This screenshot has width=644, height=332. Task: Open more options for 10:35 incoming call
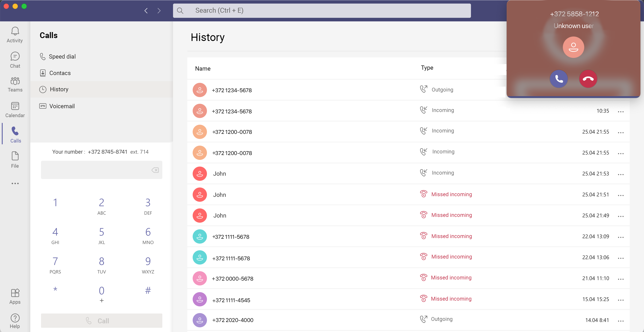click(621, 111)
